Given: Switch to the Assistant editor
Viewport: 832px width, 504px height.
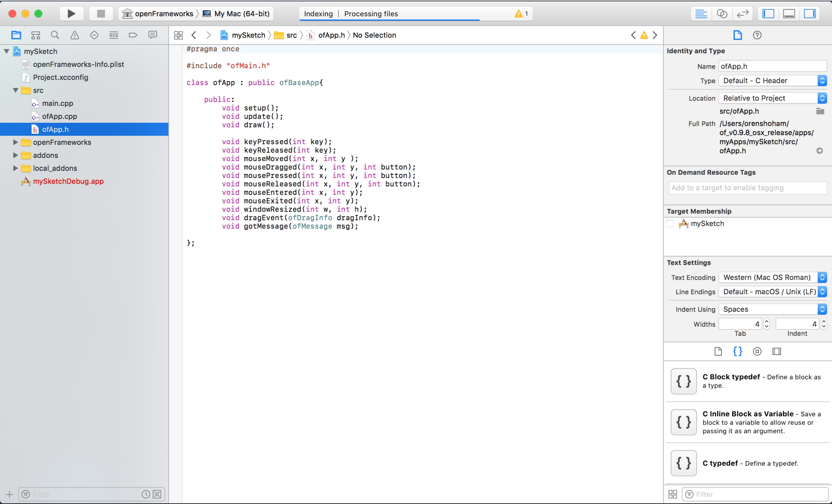Looking at the screenshot, I should coord(722,14).
